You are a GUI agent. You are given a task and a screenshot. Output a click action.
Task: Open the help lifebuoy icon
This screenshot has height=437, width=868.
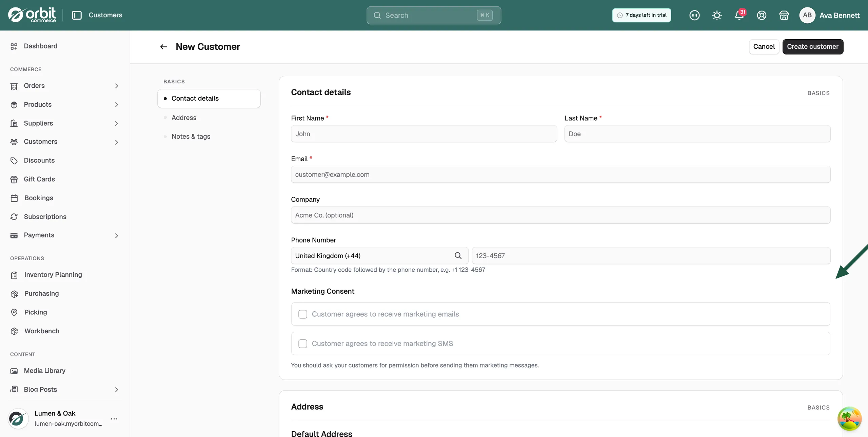point(762,15)
